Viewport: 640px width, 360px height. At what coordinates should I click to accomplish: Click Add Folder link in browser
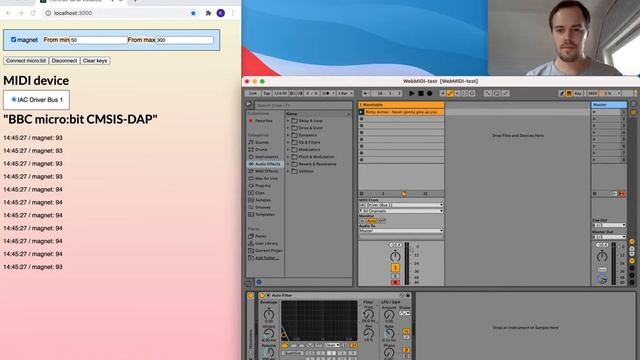point(266,258)
